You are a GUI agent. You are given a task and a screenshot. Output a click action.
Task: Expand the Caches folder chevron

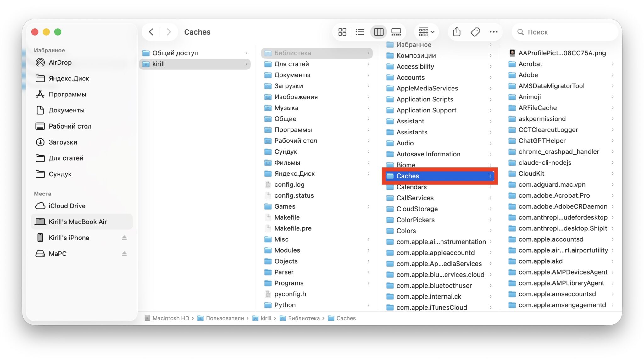(490, 176)
